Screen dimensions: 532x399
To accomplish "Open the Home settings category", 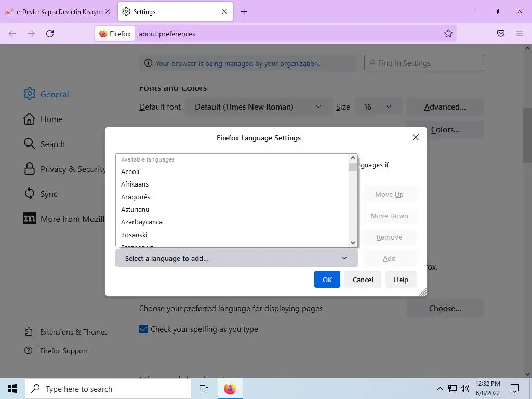I will tap(43, 119).
